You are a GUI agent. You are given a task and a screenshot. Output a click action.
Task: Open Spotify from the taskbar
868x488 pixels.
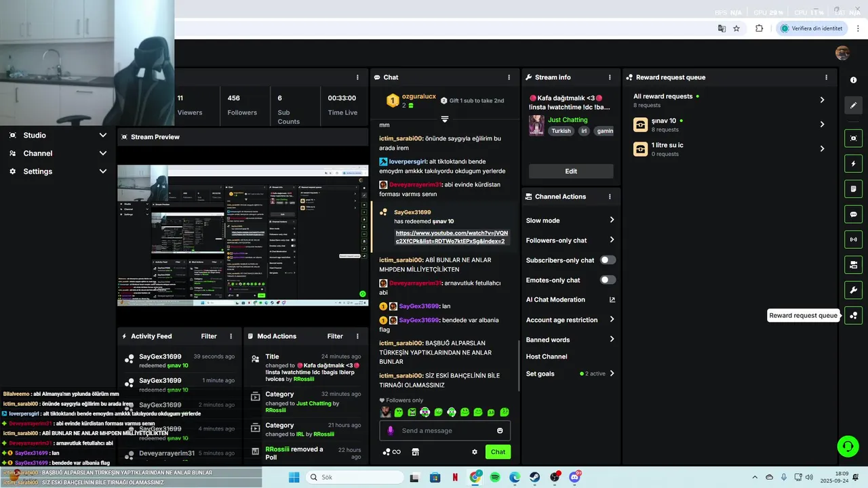click(495, 477)
